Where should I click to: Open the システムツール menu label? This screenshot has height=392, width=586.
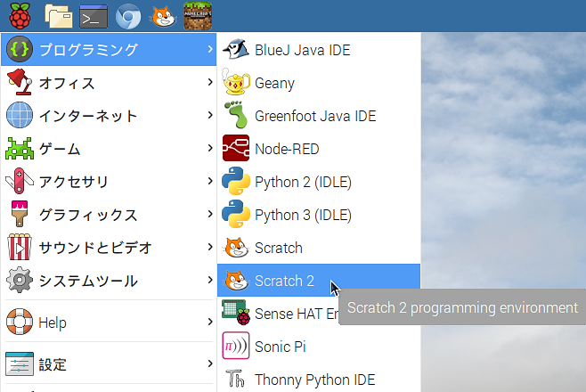pyautogui.click(x=88, y=281)
